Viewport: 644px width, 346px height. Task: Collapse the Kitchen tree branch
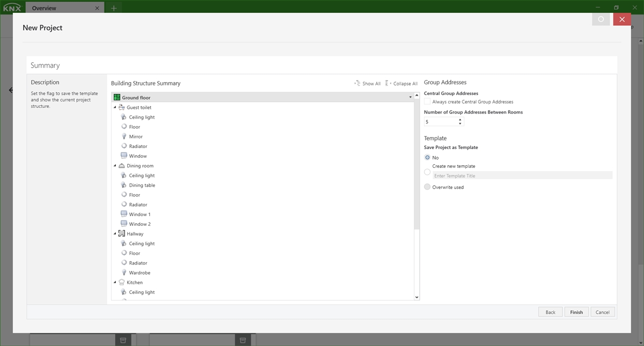pyautogui.click(x=114, y=282)
